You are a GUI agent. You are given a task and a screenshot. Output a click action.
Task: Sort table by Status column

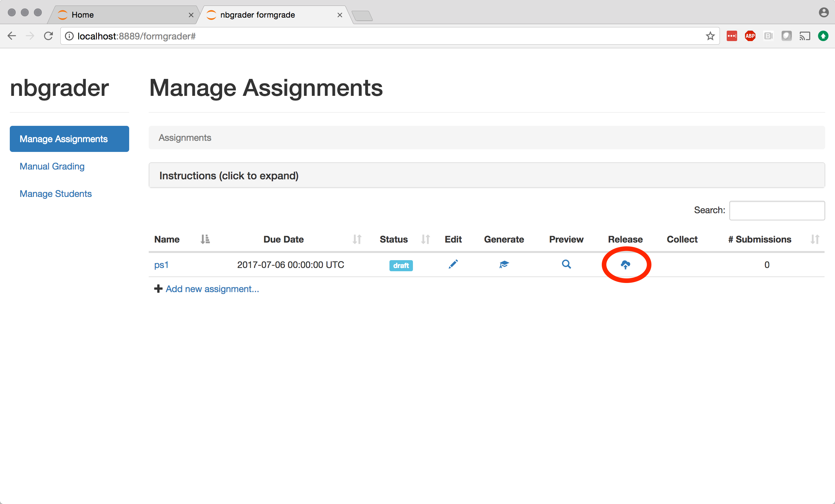pyautogui.click(x=425, y=239)
